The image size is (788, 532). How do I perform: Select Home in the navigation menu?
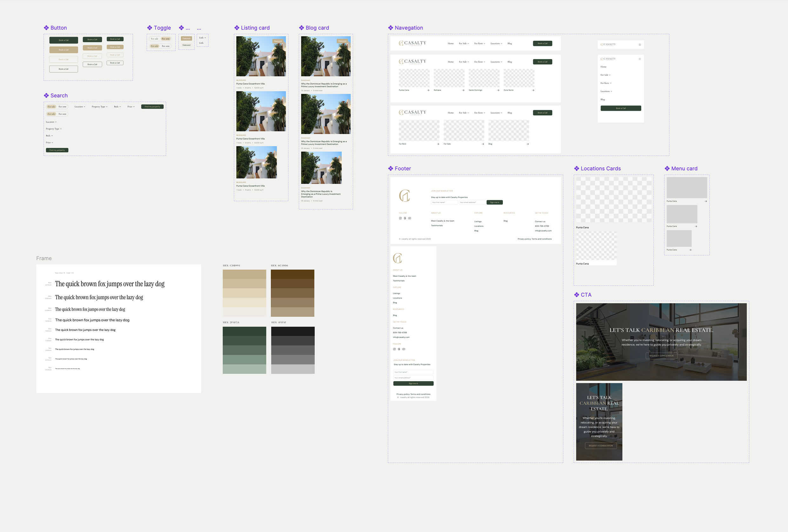coord(451,43)
